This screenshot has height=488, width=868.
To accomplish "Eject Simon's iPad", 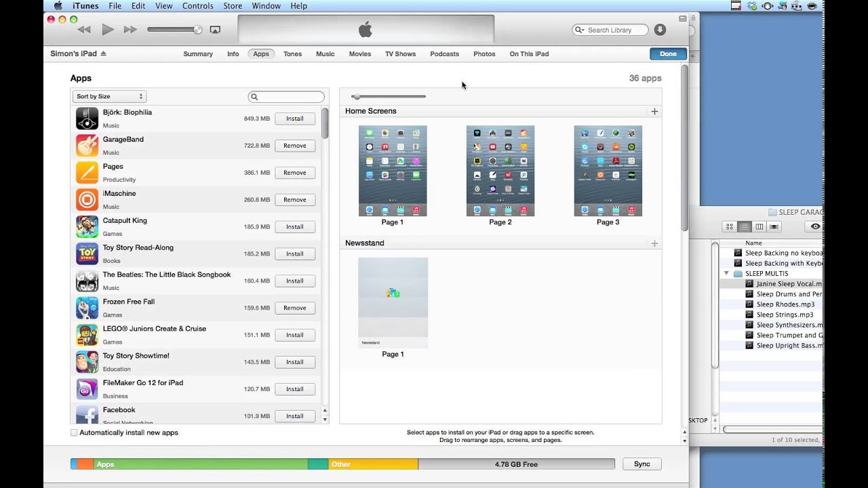I will 103,54.
